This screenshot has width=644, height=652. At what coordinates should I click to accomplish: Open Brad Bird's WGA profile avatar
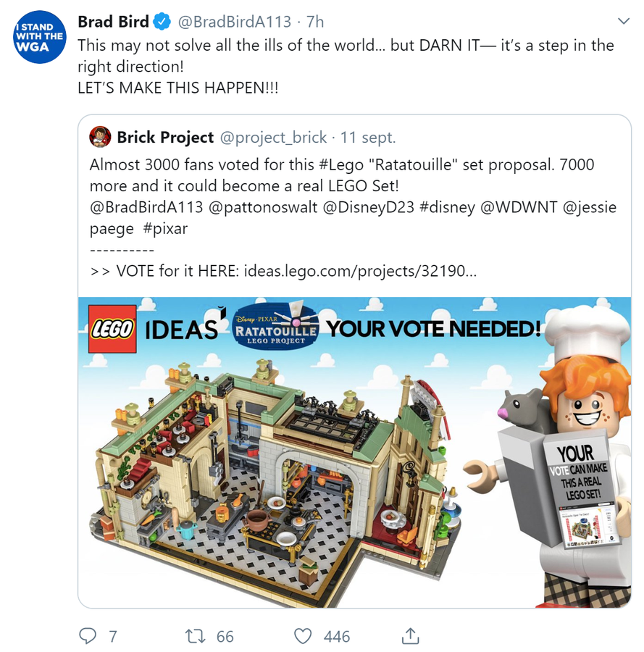click(x=40, y=37)
